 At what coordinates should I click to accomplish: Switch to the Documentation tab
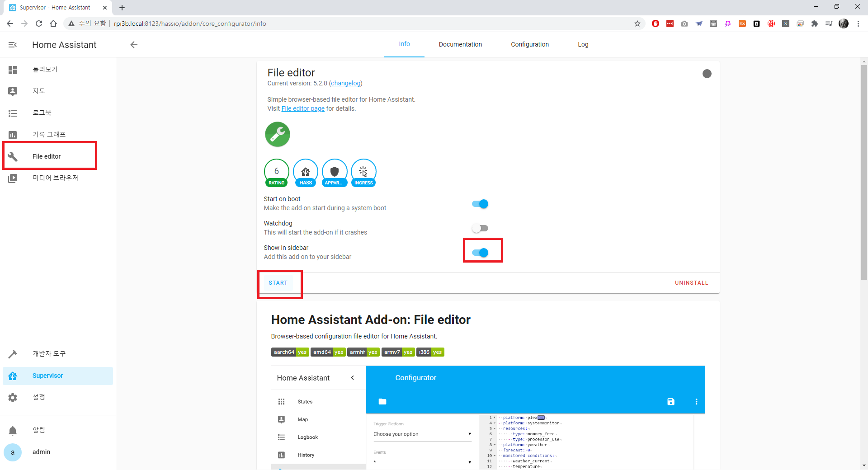[460, 44]
